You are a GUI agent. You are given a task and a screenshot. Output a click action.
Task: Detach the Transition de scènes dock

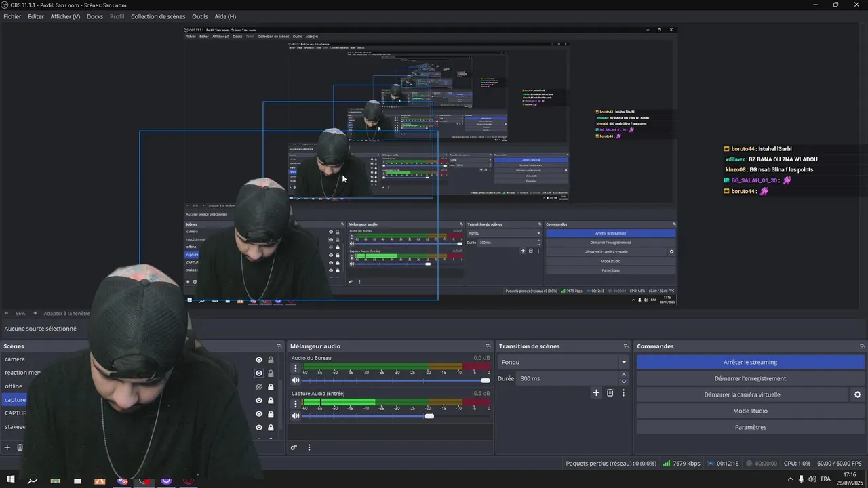(626, 346)
